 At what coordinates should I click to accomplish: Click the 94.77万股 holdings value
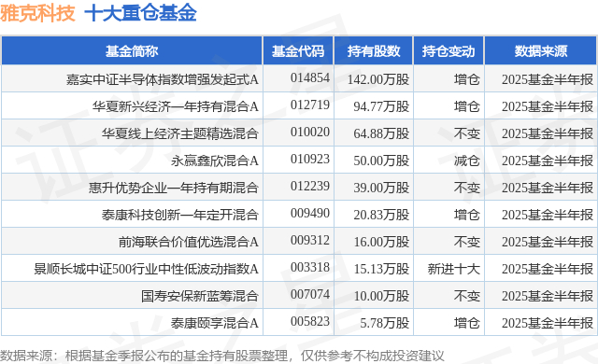click(x=381, y=106)
